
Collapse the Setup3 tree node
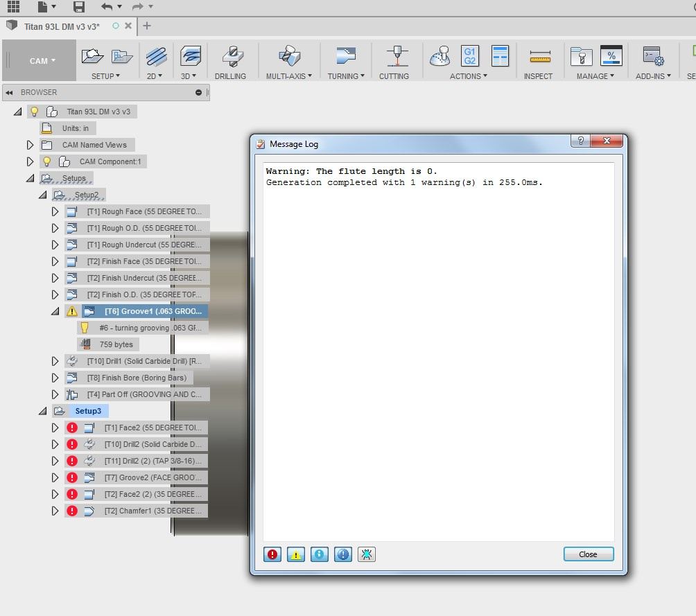43,411
